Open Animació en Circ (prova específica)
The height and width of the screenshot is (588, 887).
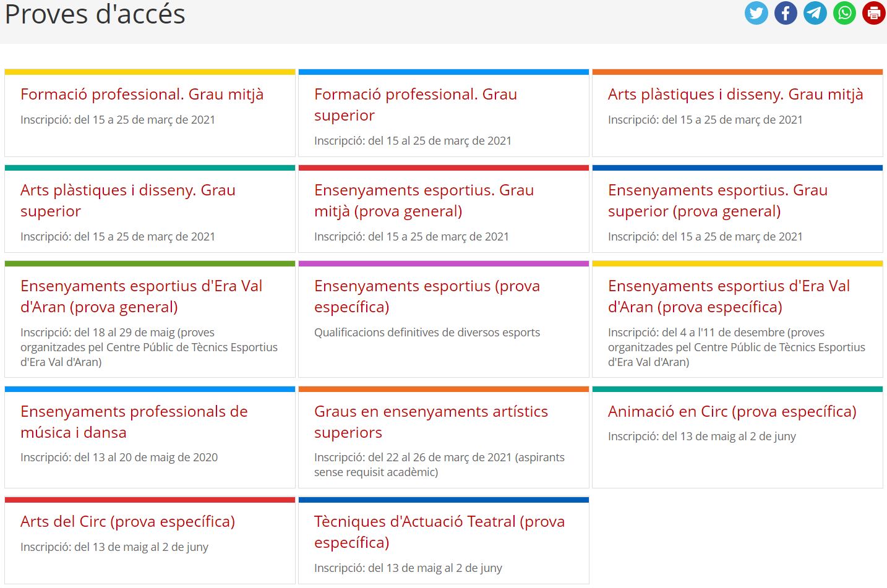tap(732, 411)
